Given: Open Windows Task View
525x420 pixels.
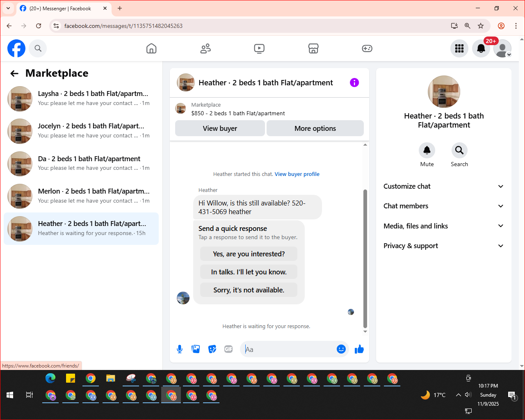Looking at the screenshot, I should pos(30,395).
